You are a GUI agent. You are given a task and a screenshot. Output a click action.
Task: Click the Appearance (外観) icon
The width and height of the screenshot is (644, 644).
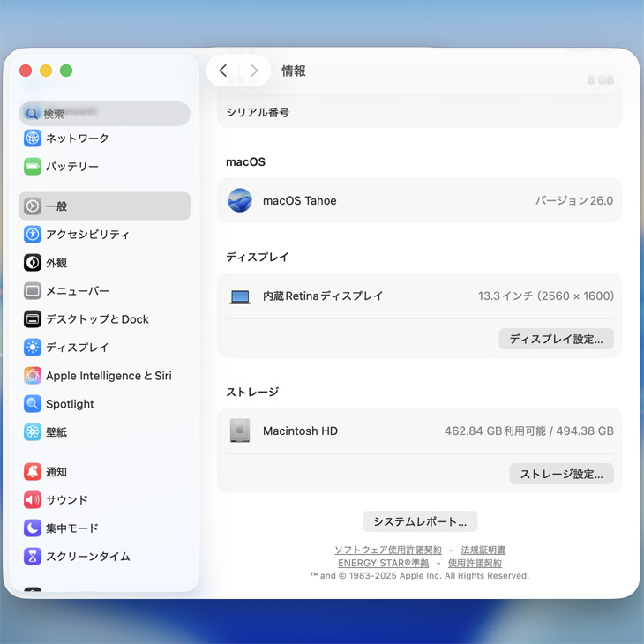pos(33,263)
